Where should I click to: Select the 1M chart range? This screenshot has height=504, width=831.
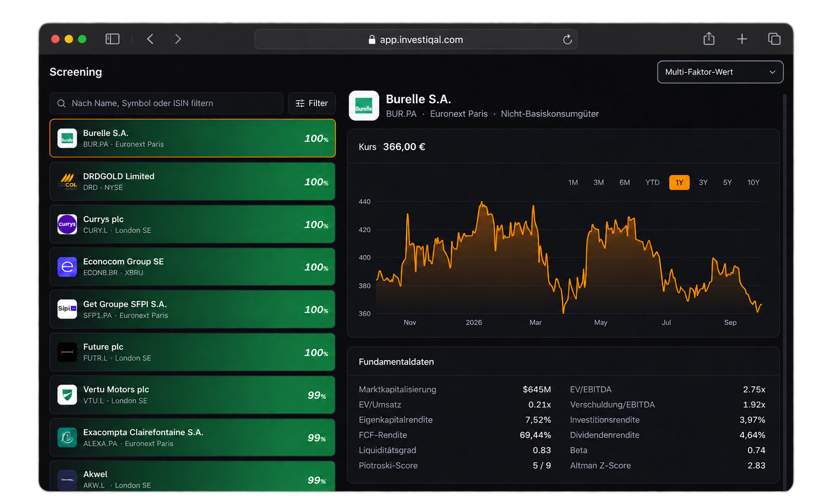(x=573, y=183)
